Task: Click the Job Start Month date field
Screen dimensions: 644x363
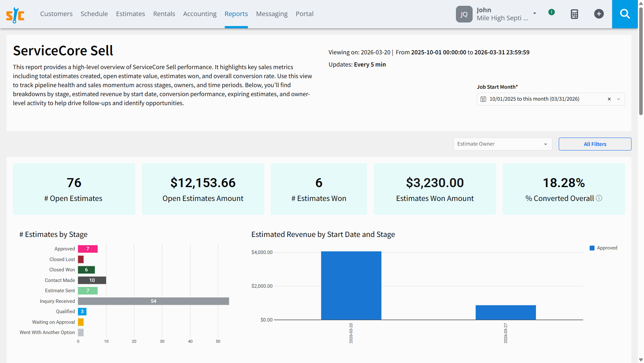Action: tap(550, 99)
